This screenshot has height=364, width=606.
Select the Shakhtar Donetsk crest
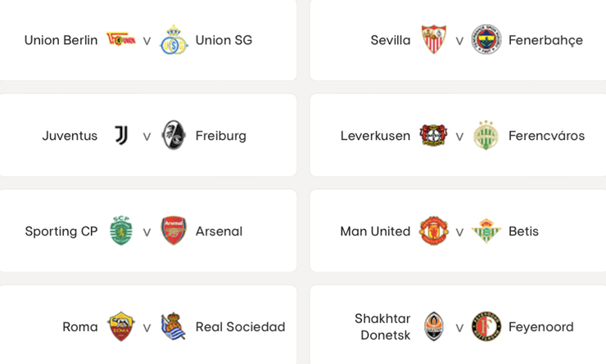click(433, 327)
